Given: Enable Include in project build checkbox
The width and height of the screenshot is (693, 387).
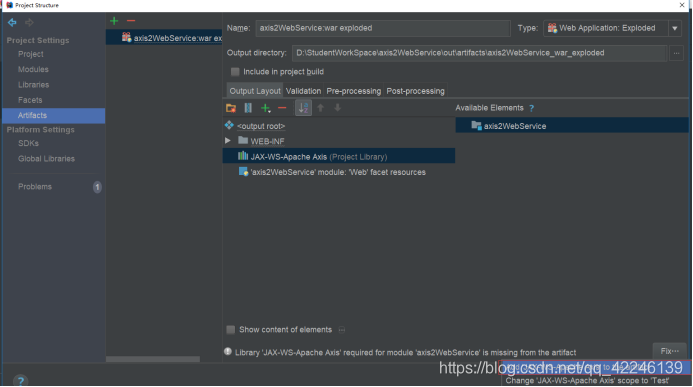Looking at the screenshot, I should coord(235,72).
